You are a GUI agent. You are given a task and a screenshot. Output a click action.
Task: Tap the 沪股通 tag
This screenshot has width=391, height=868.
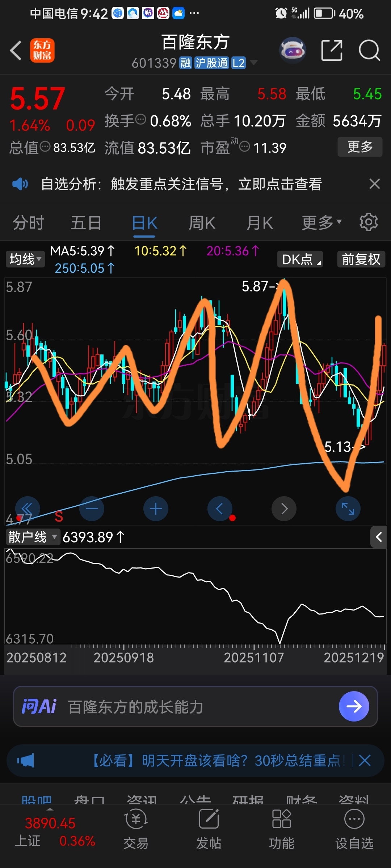click(211, 63)
